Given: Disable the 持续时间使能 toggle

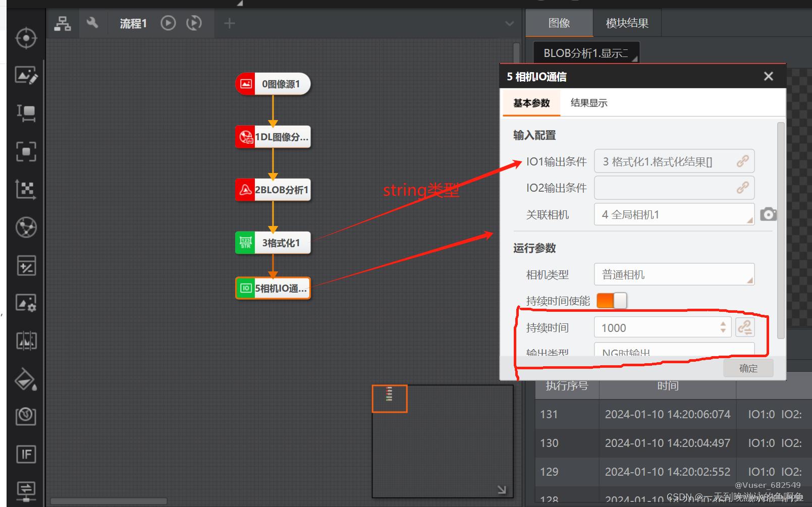Looking at the screenshot, I should [612, 301].
